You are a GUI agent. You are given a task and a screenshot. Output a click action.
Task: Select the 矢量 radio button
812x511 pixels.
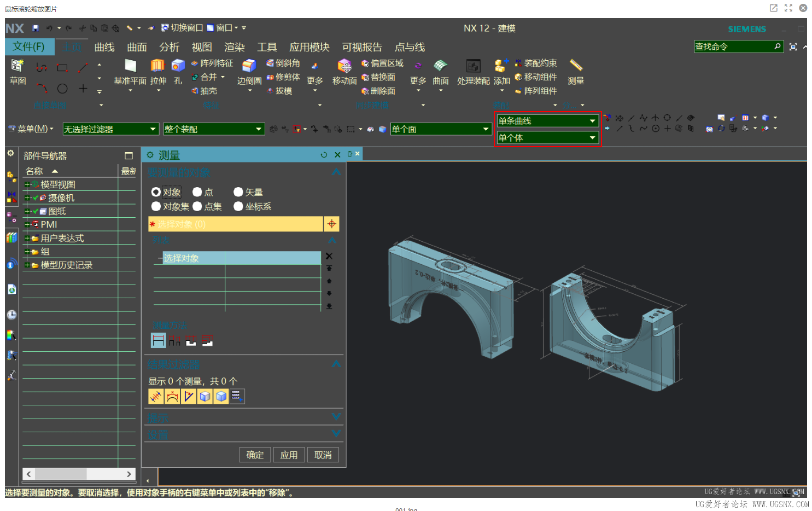238,192
